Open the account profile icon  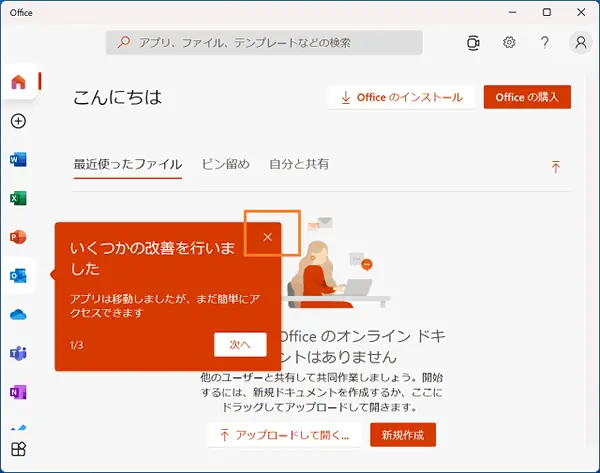point(581,42)
